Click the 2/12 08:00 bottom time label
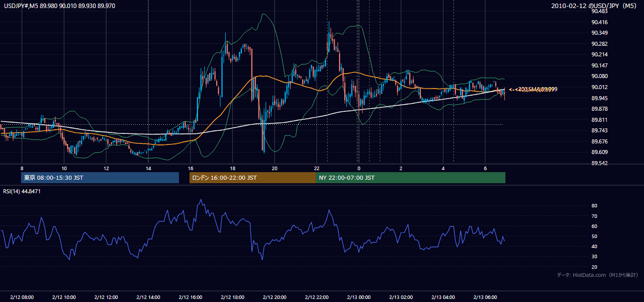 (22, 297)
